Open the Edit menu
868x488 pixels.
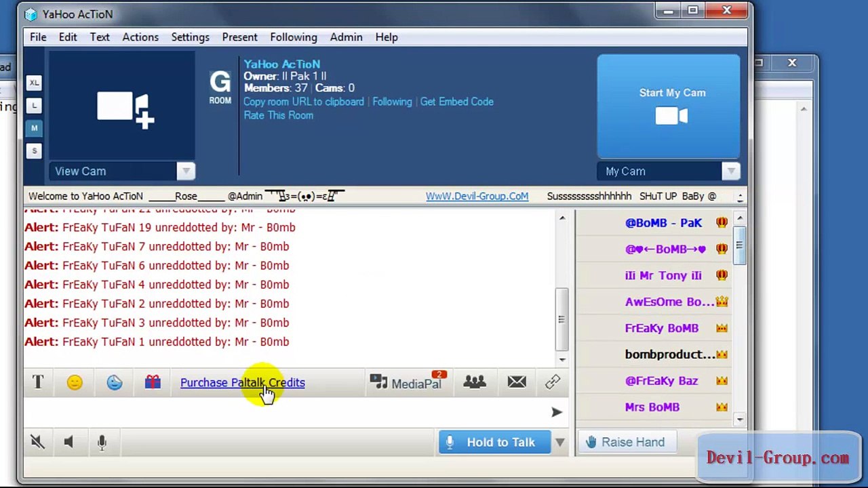click(x=68, y=37)
